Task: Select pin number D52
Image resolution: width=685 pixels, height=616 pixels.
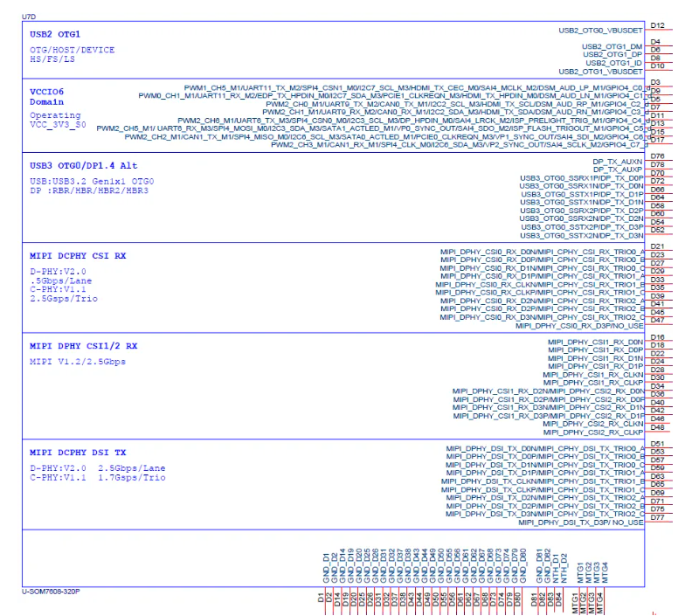Action: (657, 230)
